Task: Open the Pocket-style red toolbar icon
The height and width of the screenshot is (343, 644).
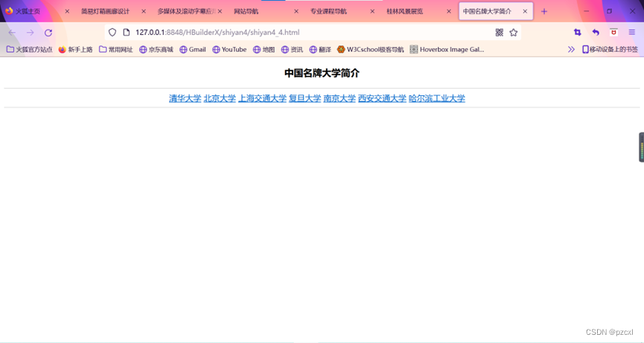Action: (x=613, y=33)
